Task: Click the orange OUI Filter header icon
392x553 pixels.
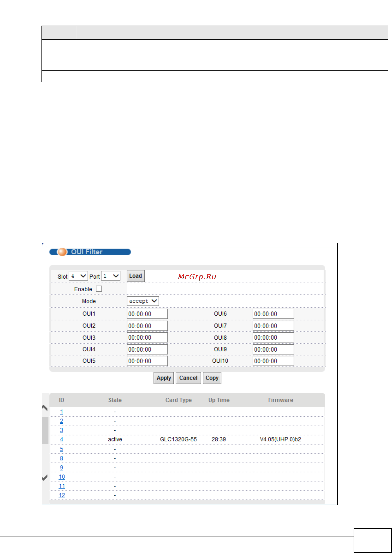Action: click(62, 252)
